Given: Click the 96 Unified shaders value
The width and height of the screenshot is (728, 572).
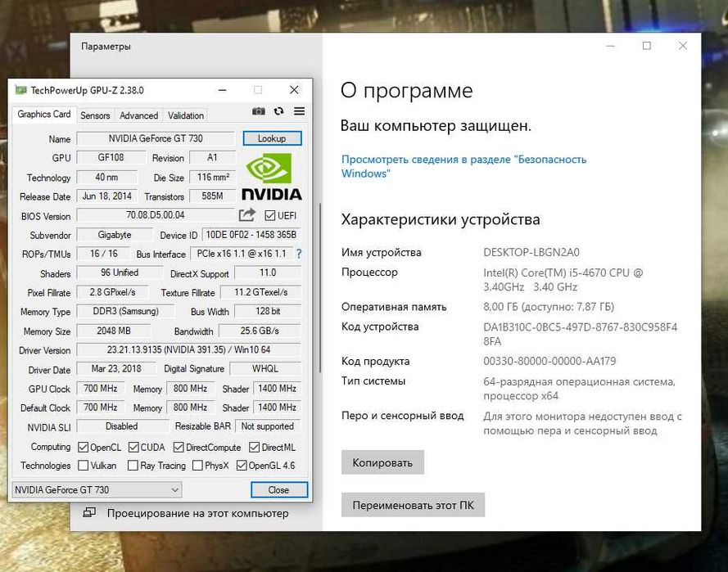Looking at the screenshot, I should 120,272.
